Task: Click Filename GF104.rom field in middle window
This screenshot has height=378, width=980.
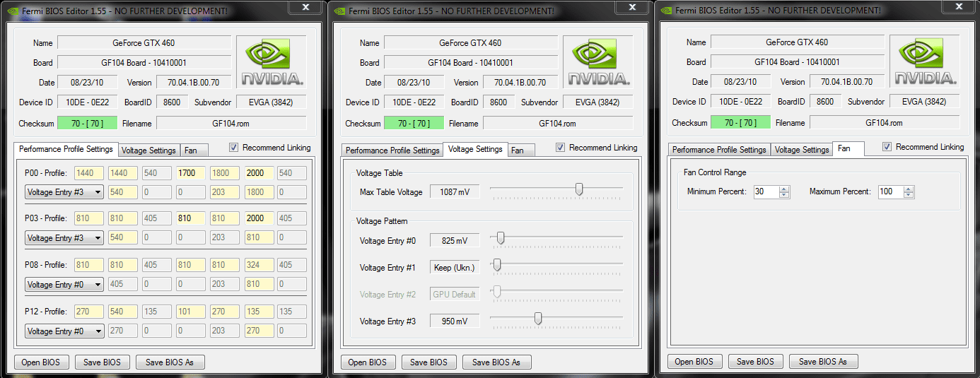Action: 558,123
